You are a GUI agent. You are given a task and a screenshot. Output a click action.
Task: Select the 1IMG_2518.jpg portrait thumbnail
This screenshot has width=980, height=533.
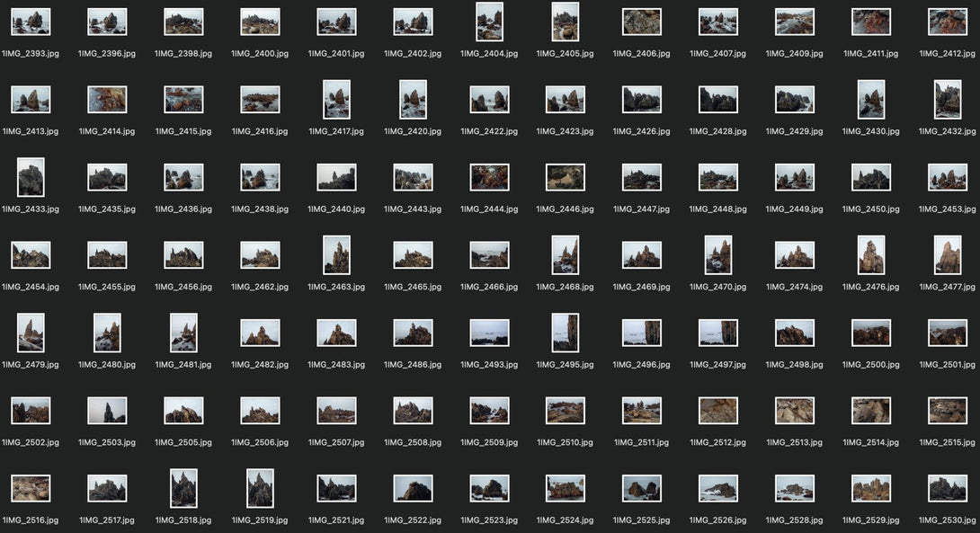pyautogui.click(x=183, y=489)
